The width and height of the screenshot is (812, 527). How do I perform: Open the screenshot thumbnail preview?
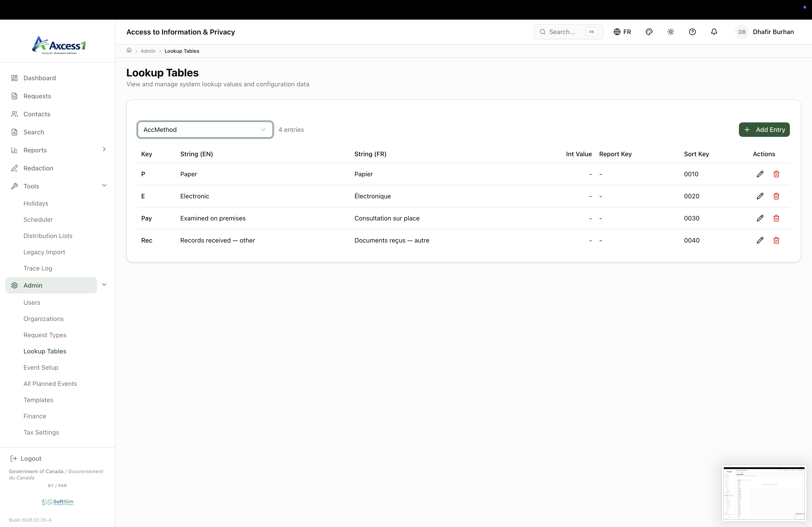pyautogui.click(x=764, y=493)
